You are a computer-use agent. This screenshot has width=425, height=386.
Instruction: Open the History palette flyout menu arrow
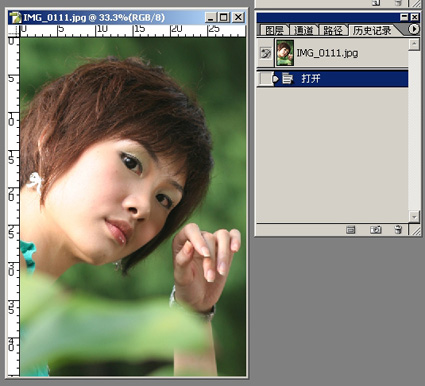pyautogui.click(x=414, y=29)
